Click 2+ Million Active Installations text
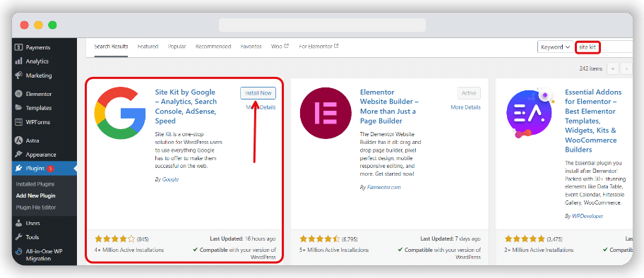This screenshot has width=644, height=278. [x=539, y=250]
